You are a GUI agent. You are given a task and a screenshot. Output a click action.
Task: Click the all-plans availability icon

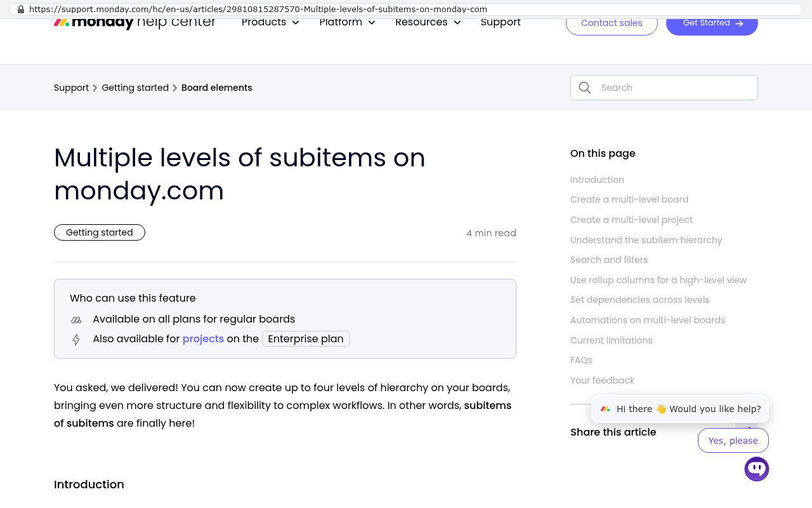coord(76,319)
